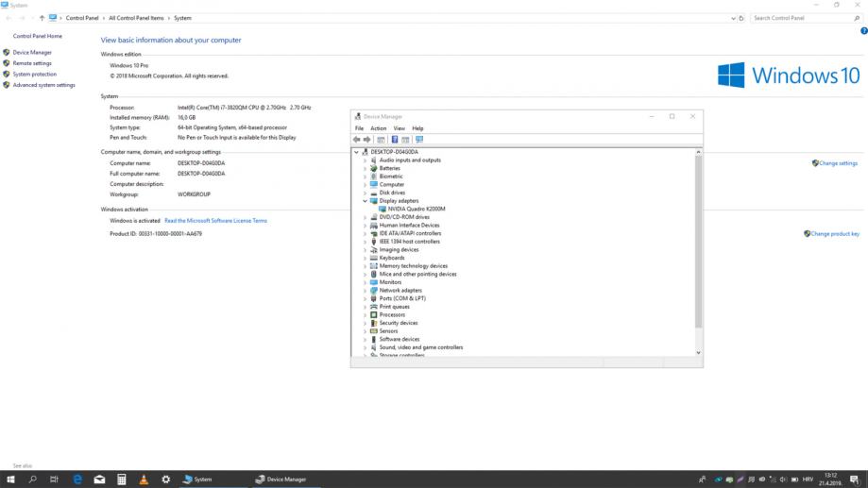
Task: Expand the Disk drives node
Action: coord(365,193)
